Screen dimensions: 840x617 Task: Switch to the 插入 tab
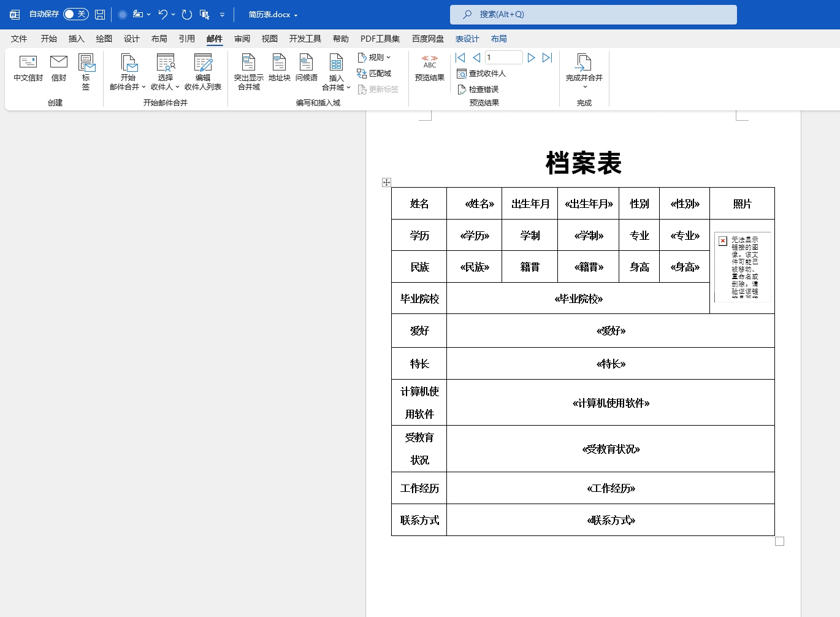pyautogui.click(x=77, y=39)
